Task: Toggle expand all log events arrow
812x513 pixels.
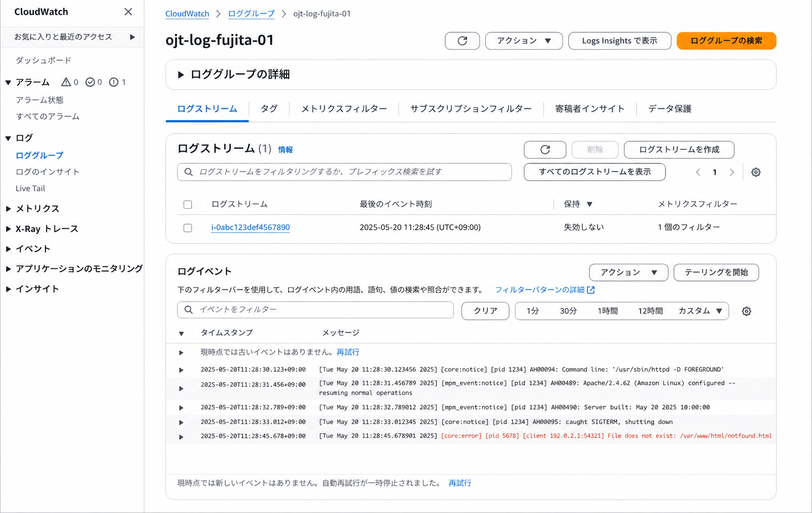Action: tap(181, 333)
